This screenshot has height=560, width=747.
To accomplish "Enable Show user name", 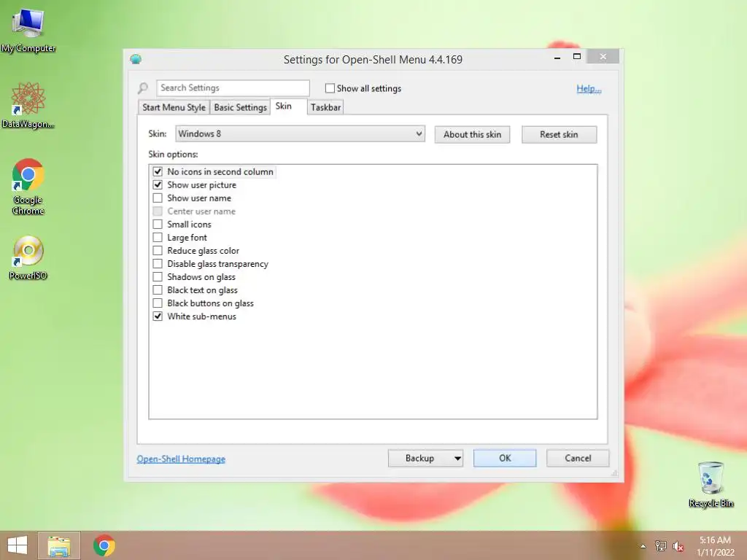I will [x=158, y=198].
